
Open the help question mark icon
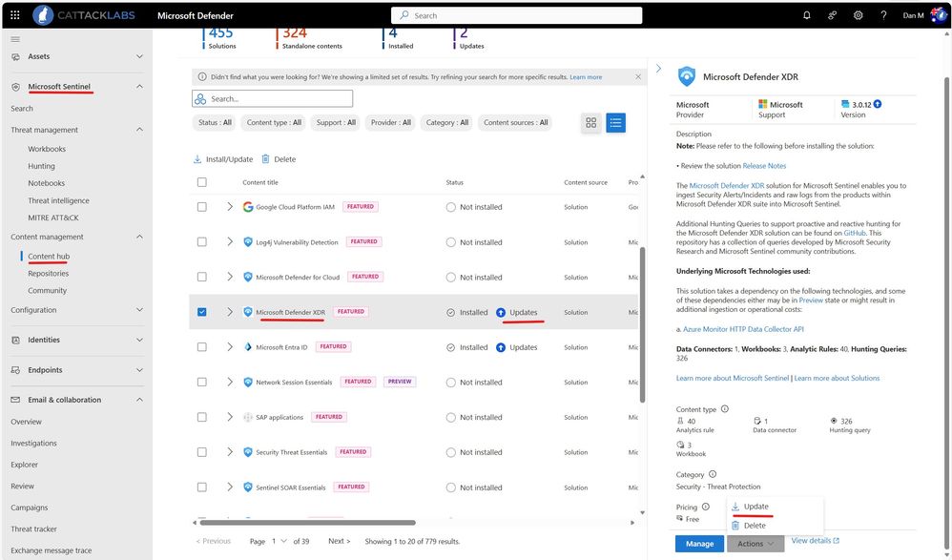click(x=883, y=15)
